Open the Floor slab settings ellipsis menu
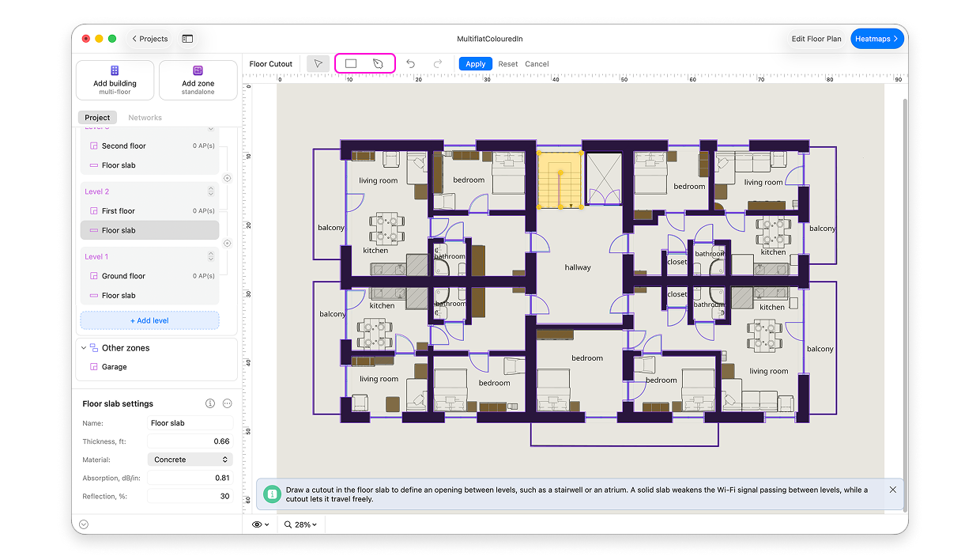This screenshot has height=560, width=980. tap(227, 403)
